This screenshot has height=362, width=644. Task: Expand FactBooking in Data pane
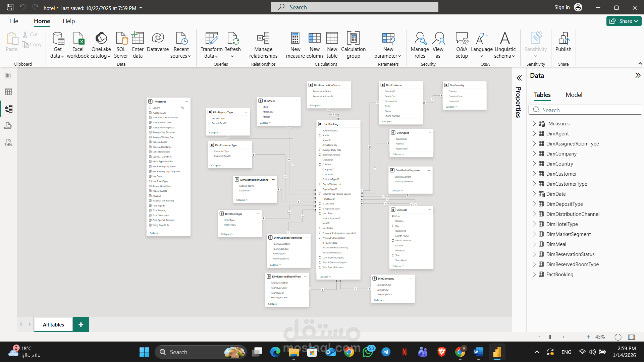pyautogui.click(x=534, y=274)
